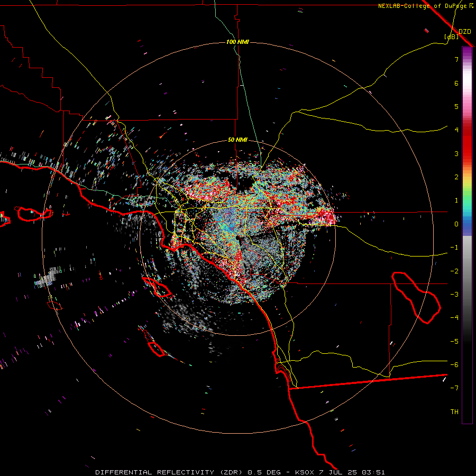Click the 7 JUL 25 date in caption
This screenshot has width=476, height=476.
tap(338, 472)
